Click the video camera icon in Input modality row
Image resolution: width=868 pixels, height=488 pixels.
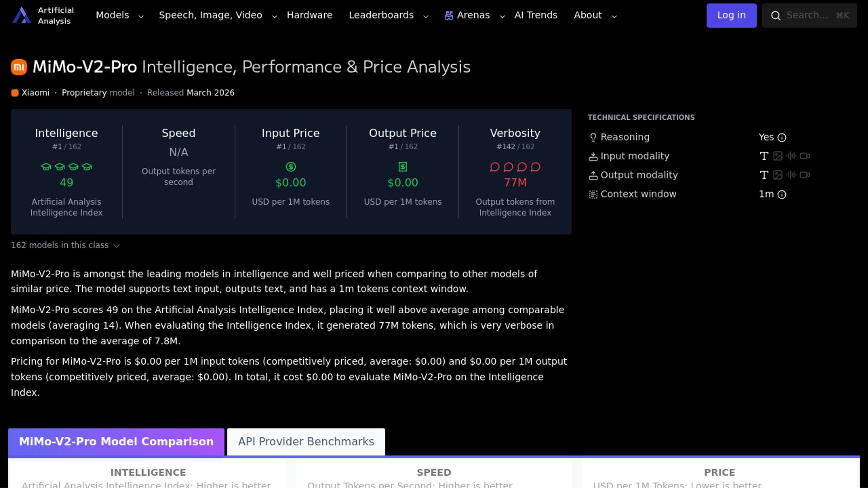tap(805, 156)
